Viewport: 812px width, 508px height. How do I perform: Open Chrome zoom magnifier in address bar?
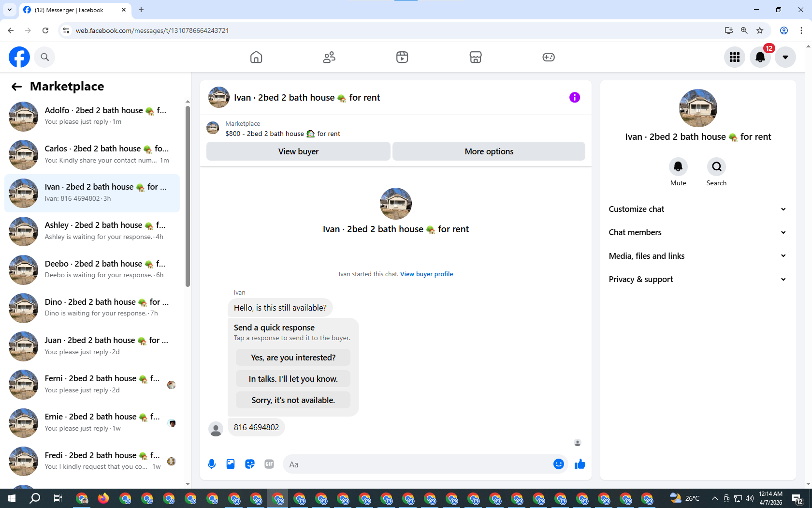click(744, 30)
